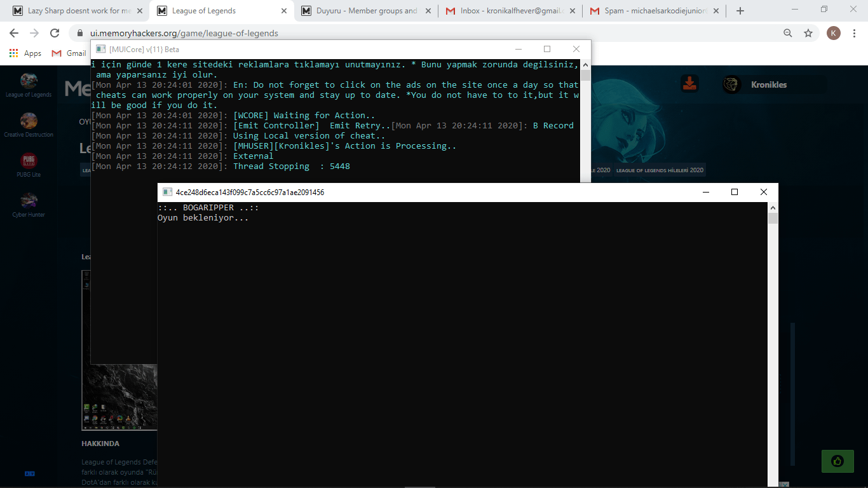Go forward in browser history
The width and height of the screenshot is (868, 488).
(34, 33)
